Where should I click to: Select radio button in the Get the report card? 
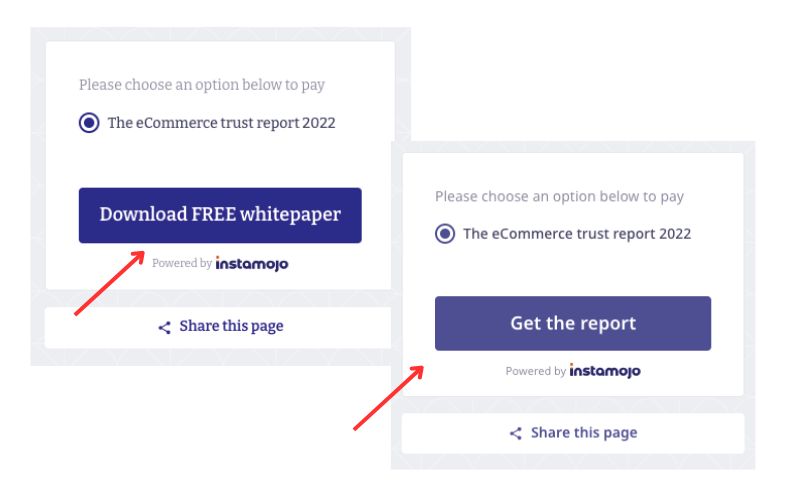point(445,234)
